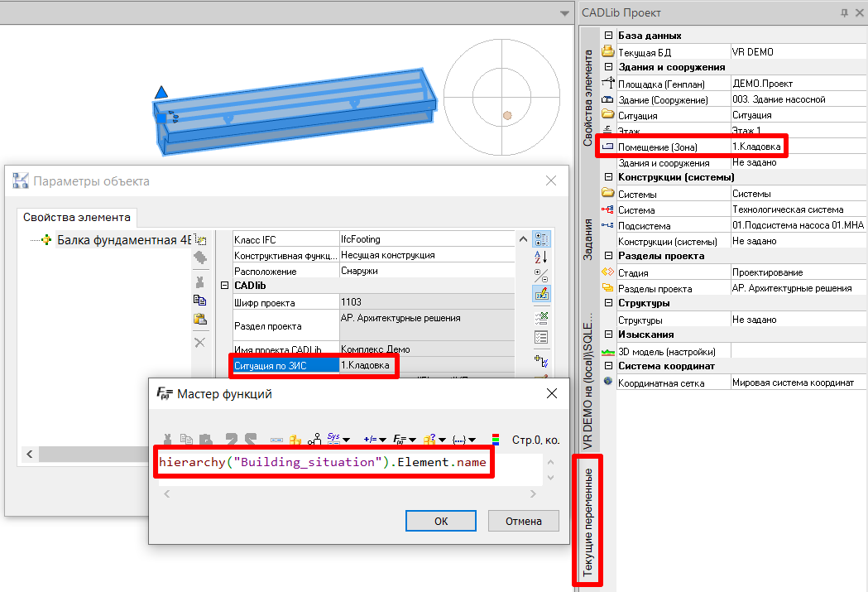
Task: Click the copy icon in left toolbar
Action: pos(199,301)
